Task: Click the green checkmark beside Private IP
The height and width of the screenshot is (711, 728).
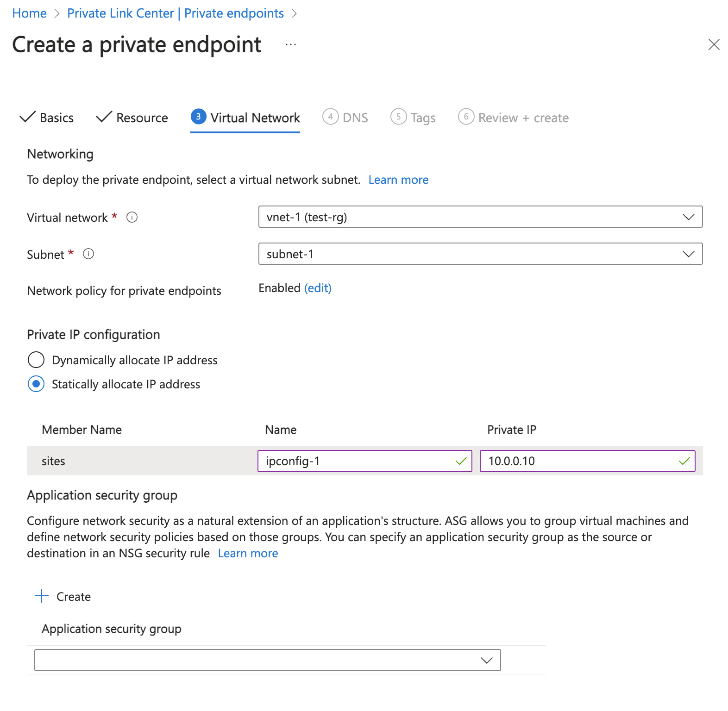Action: click(x=684, y=461)
